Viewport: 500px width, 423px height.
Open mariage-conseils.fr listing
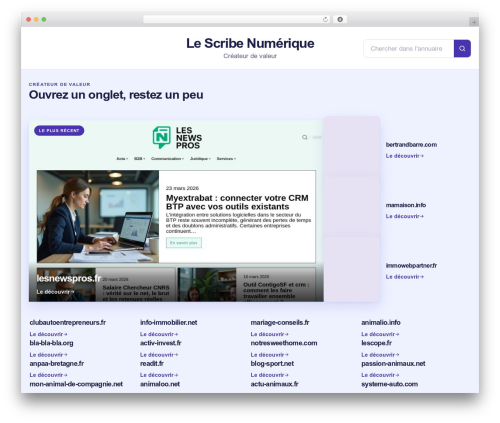pyautogui.click(x=280, y=322)
